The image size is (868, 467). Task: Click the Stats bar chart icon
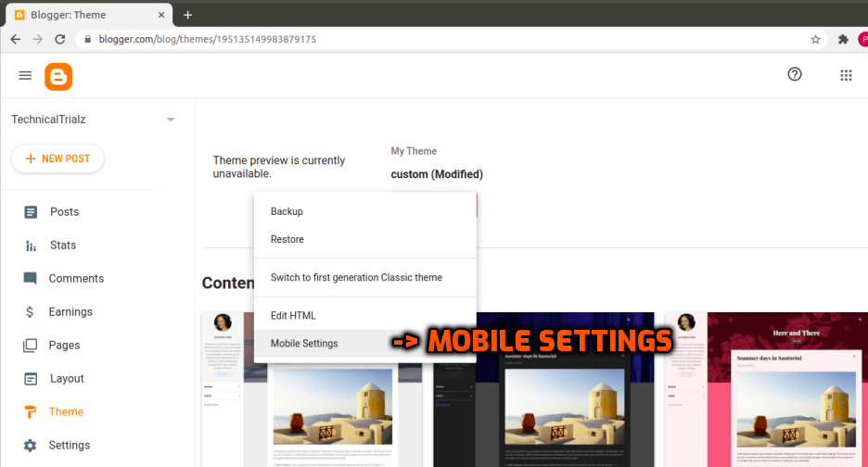(x=31, y=246)
